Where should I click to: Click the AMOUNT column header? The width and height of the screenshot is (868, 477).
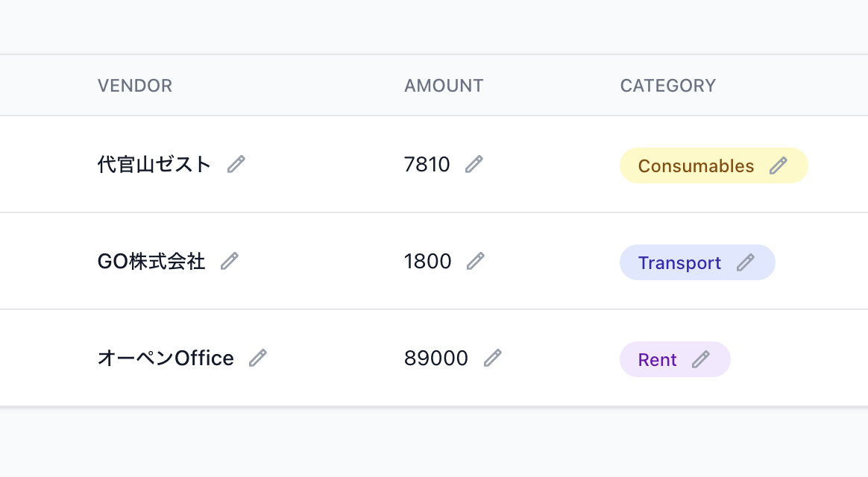coord(444,86)
